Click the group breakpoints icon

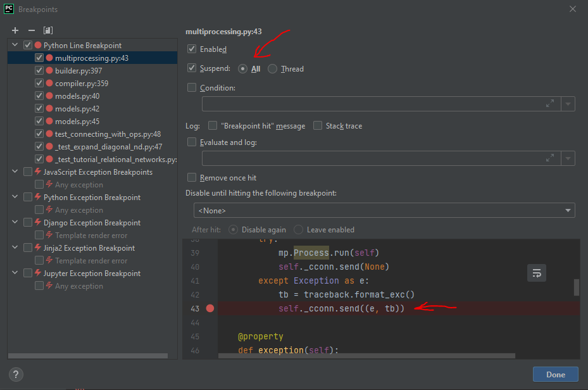[48, 30]
